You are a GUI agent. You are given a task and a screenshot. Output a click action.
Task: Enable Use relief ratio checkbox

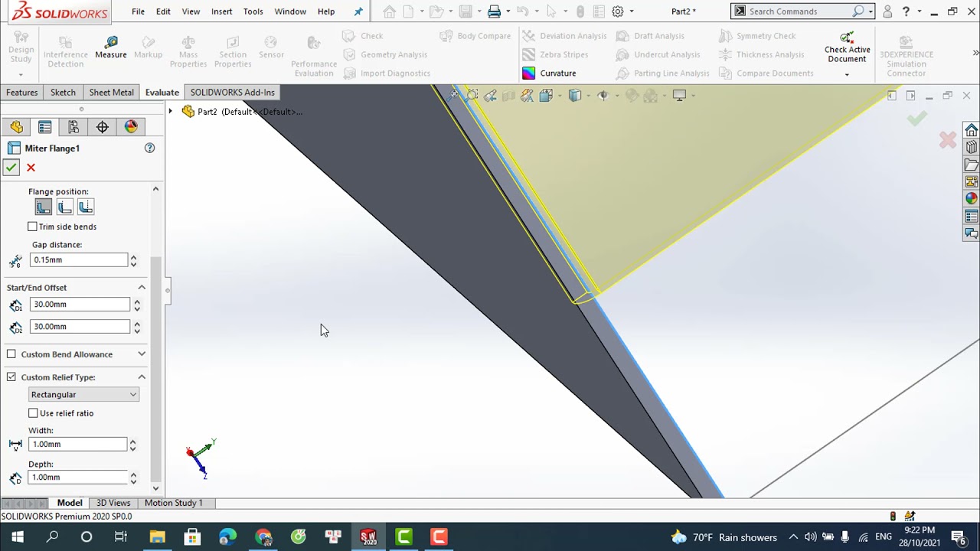point(33,413)
